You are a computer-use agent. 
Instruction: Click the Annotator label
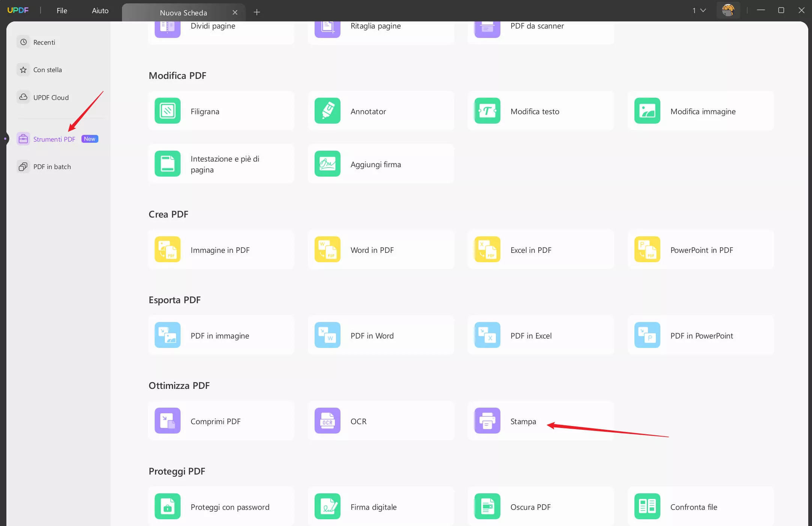tap(368, 111)
